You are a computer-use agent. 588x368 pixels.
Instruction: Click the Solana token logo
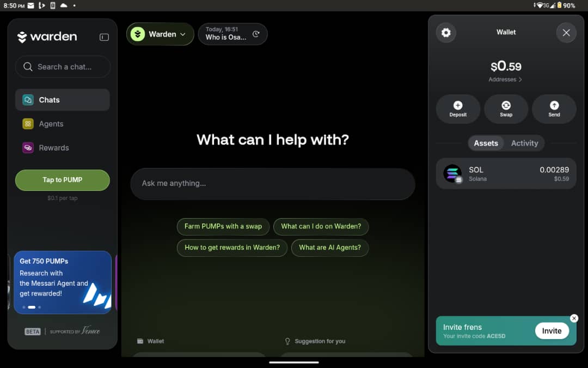coord(452,173)
